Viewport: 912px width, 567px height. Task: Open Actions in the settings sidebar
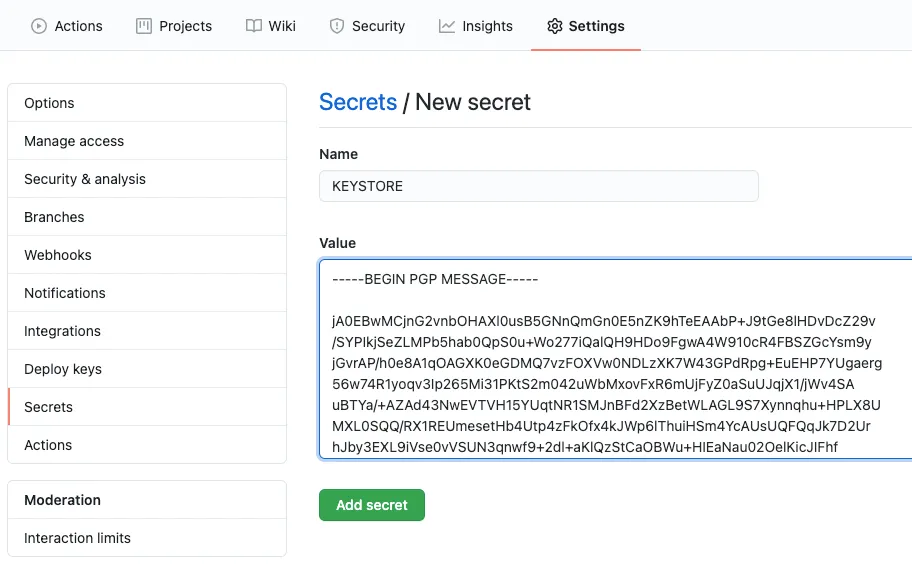147,445
